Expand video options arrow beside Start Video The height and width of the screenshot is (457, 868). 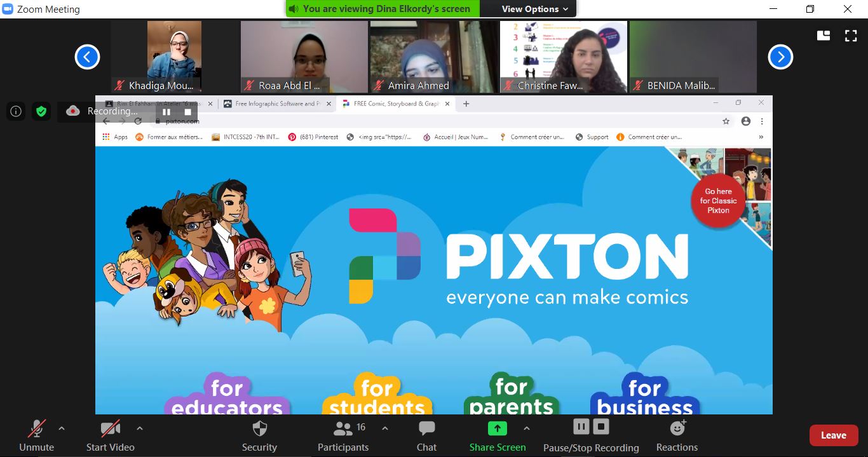coord(140,428)
